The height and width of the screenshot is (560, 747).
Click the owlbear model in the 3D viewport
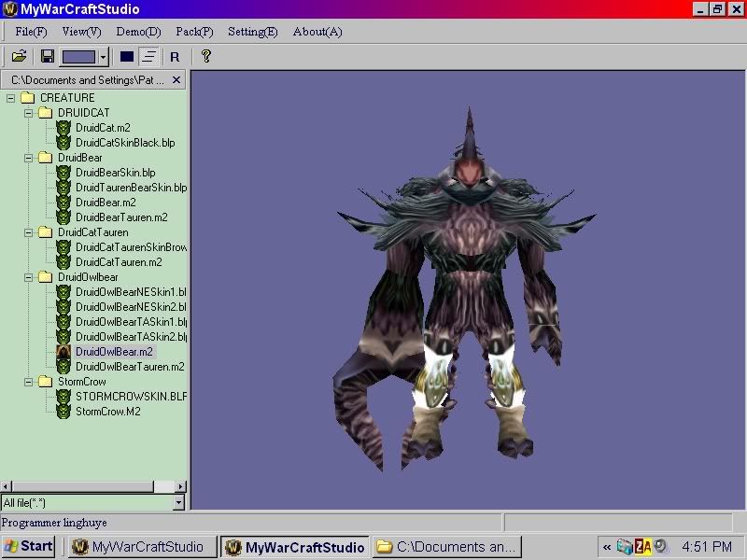click(x=466, y=289)
